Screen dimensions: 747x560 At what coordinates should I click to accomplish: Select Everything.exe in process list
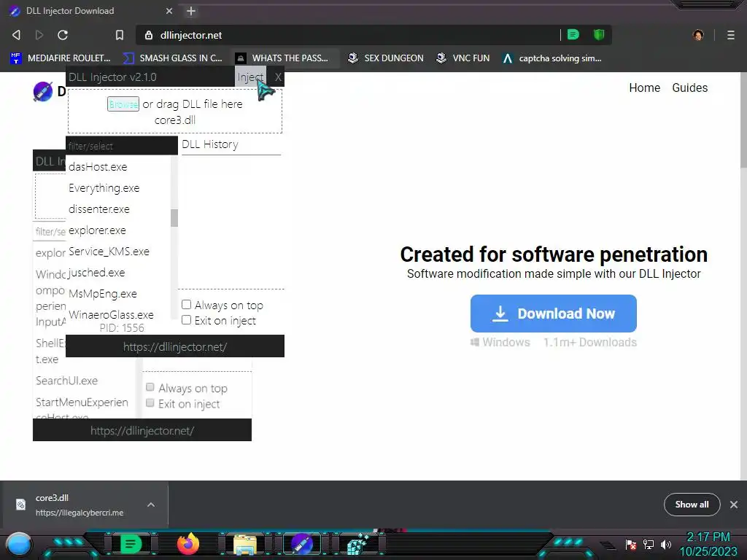[x=104, y=187]
